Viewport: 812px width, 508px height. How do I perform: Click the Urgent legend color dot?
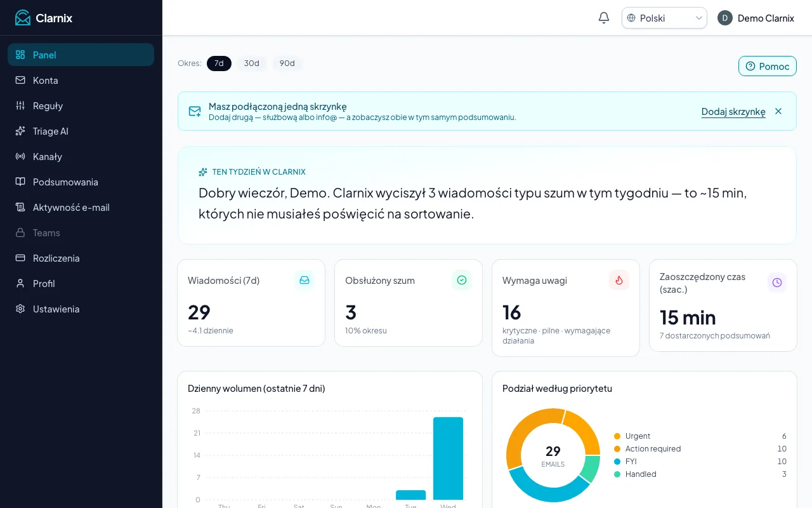click(617, 436)
